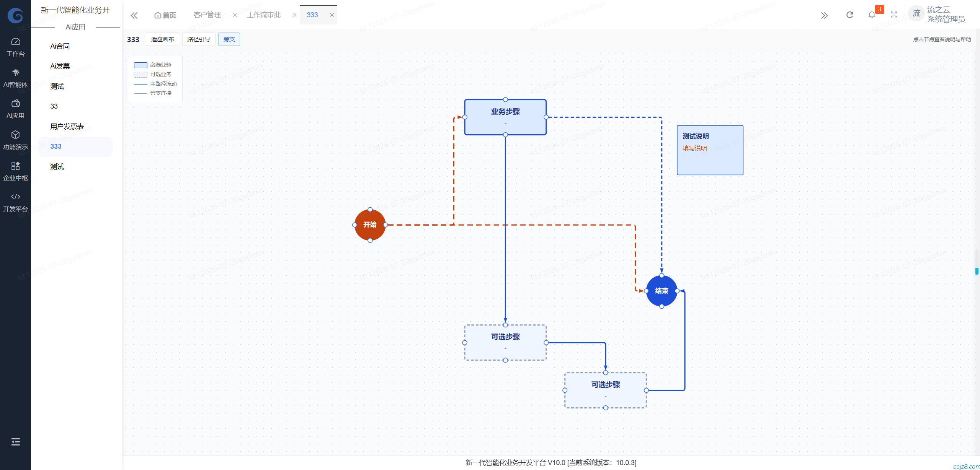This screenshot has width=980, height=470.
Task: Select the 业务步骤 node
Action: (x=505, y=117)
